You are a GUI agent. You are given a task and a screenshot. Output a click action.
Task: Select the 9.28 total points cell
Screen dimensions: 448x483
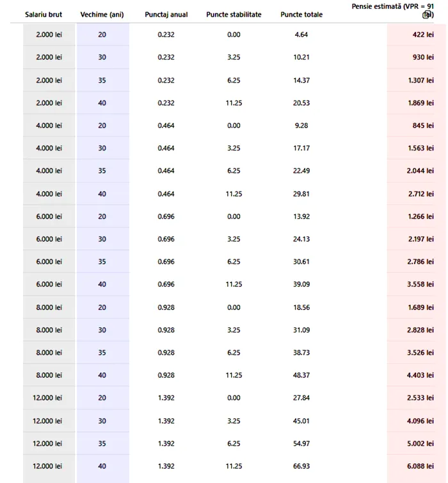(x=301, y=126)
